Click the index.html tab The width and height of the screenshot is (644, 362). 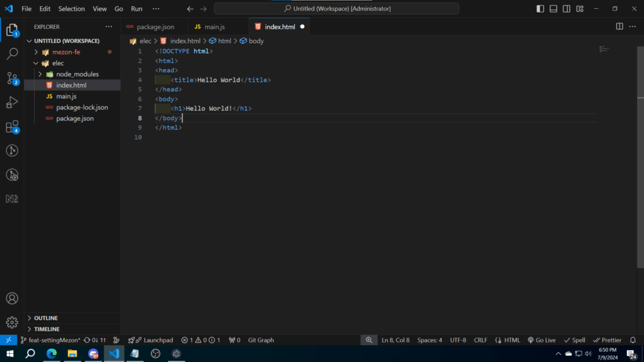[279, 26]
